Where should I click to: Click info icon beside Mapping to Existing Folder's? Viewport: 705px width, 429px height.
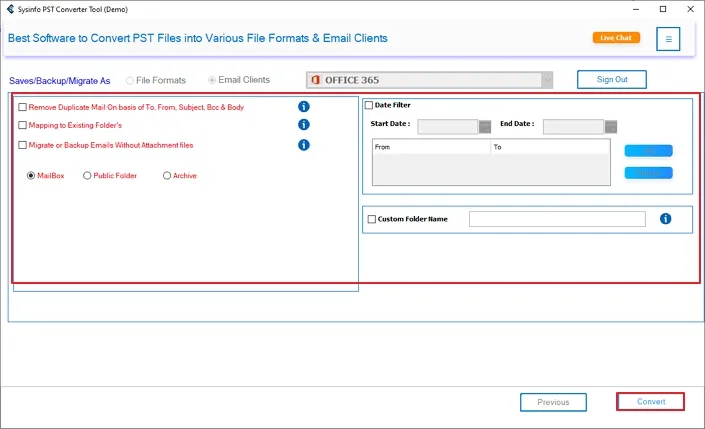point(304,125)
